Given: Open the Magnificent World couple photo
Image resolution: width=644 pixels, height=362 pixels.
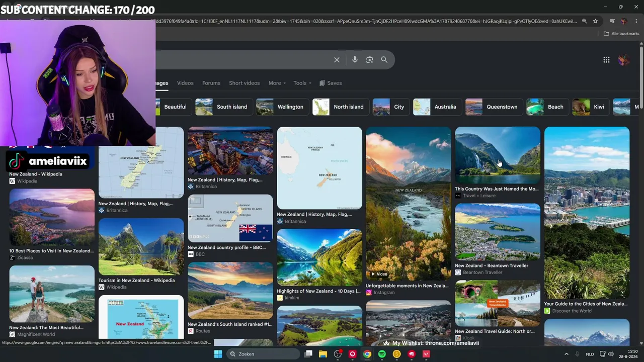Looking at the screenshot, I should click(x=52, y=294).
